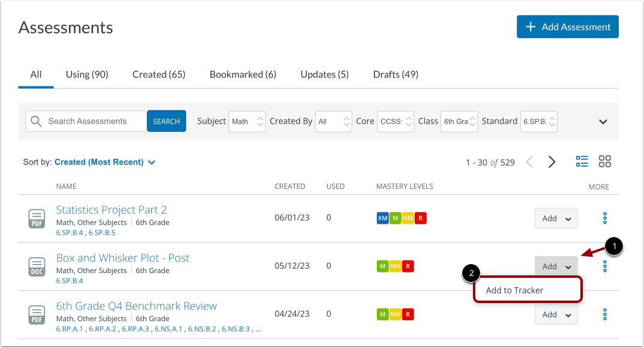The height and width of the screenshot is (348, 644).
Task: Click the NAME column header
Action: click(66, 187)
